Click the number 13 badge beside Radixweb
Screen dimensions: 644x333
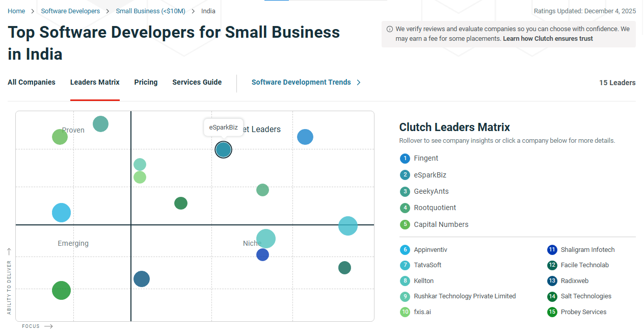click(552, 281)
